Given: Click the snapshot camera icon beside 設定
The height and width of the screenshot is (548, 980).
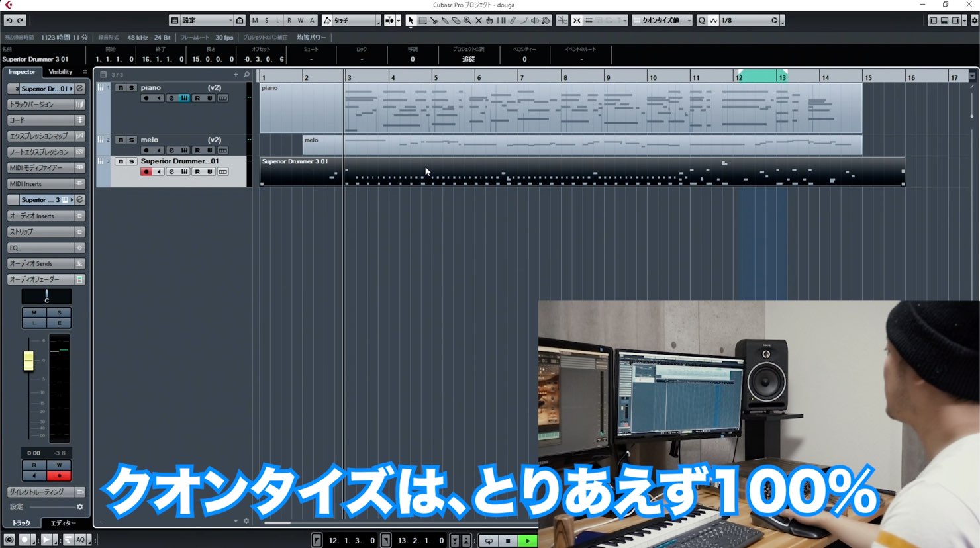Looking at the screenshot, I should [x=240, y=21].
